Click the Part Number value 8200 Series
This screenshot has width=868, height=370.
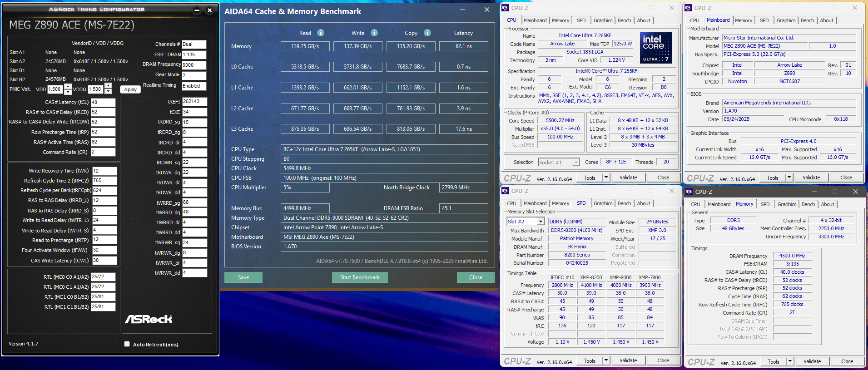[x=577, y=255]
